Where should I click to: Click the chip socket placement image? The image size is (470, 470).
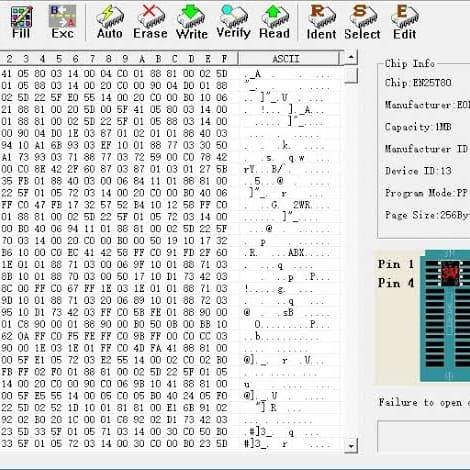(x=445, y=316)
